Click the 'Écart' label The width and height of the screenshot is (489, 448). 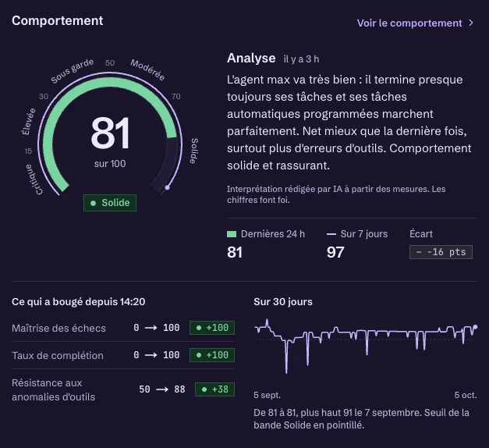421,234
